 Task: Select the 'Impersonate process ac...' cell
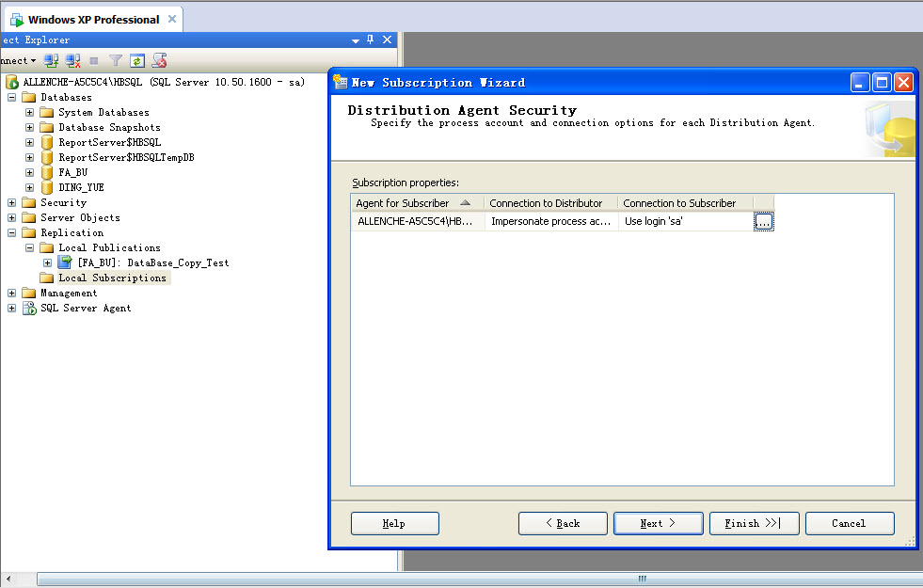pos(551,221)
